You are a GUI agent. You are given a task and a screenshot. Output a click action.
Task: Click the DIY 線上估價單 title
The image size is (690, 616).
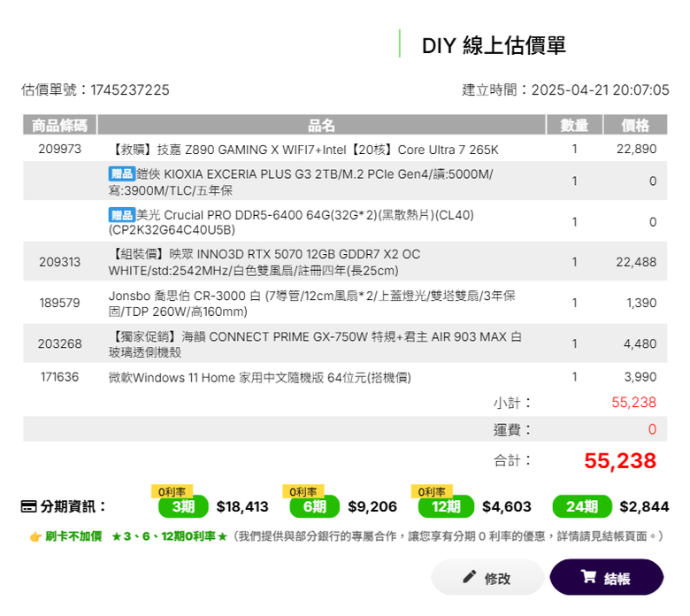tap(494, 45)
